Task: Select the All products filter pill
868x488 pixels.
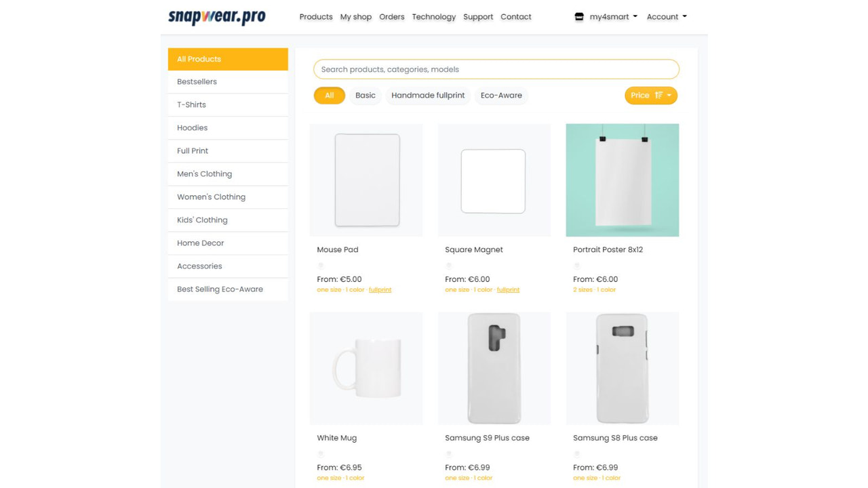Action: pyautogui.click(x=329, y=96)
